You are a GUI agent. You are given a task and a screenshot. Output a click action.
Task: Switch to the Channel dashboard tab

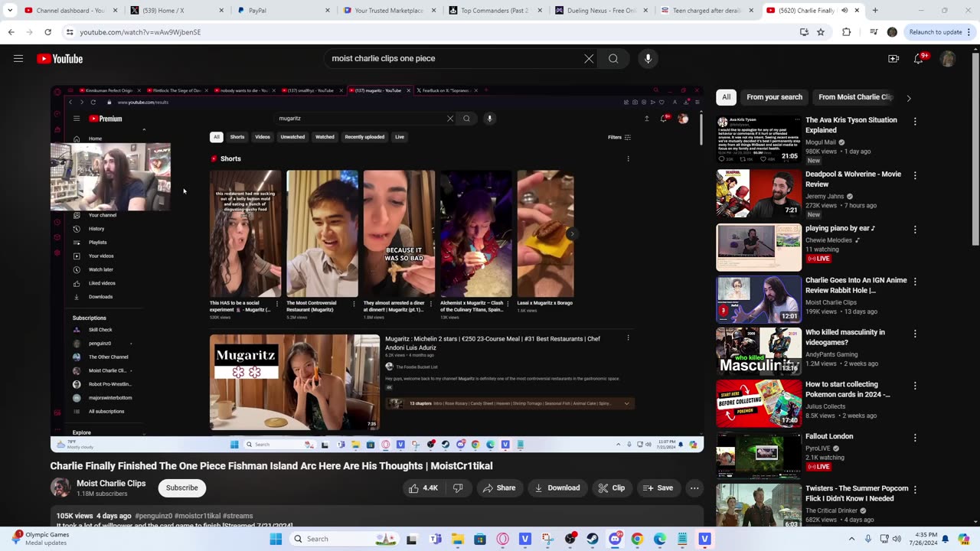point(69,11)
